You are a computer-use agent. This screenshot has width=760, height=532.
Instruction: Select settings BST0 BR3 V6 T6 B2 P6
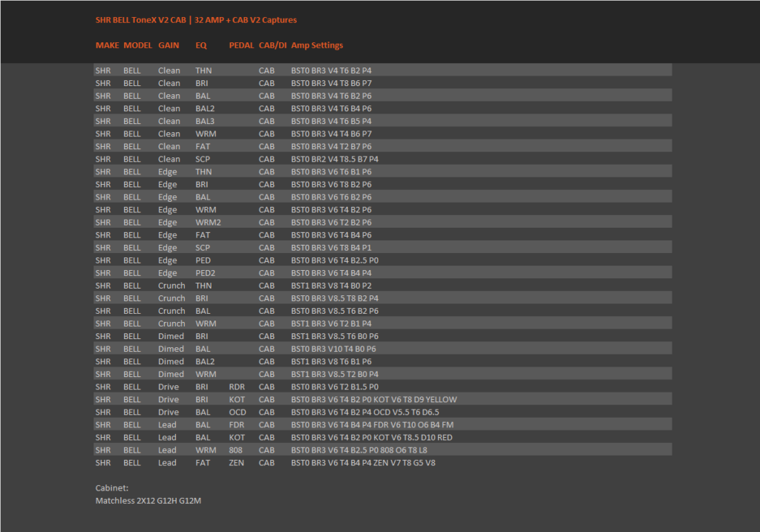[x=331, y=197]
